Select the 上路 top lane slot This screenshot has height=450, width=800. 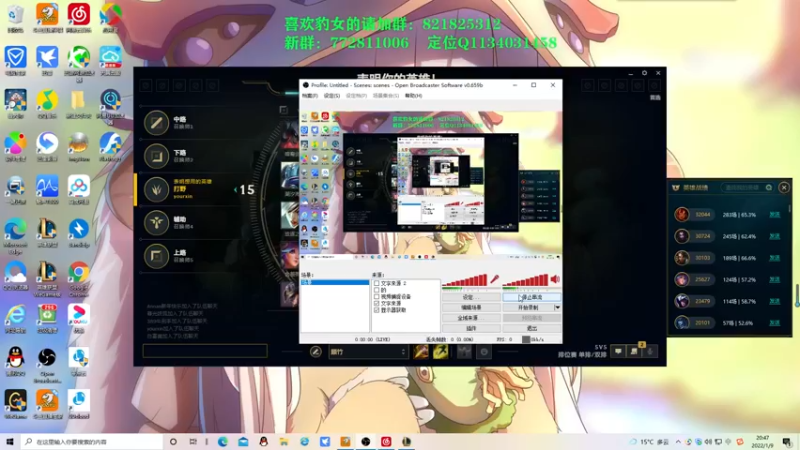pos(199,256)
